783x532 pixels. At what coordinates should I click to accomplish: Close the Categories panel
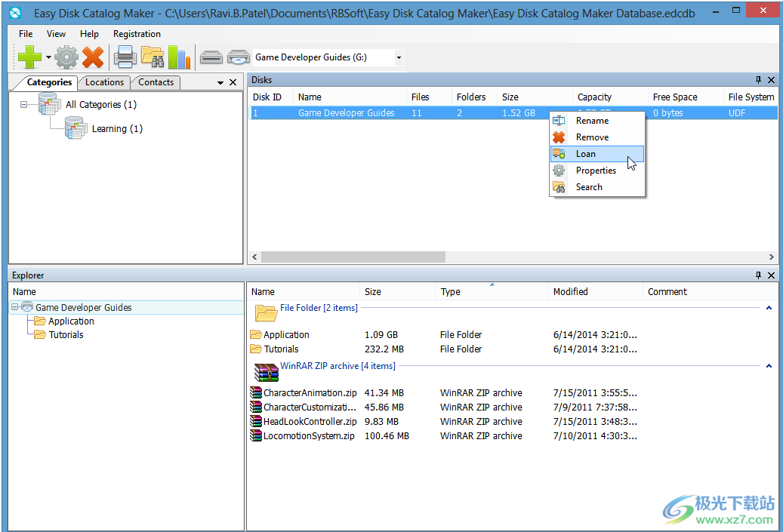tap(233, 82)
